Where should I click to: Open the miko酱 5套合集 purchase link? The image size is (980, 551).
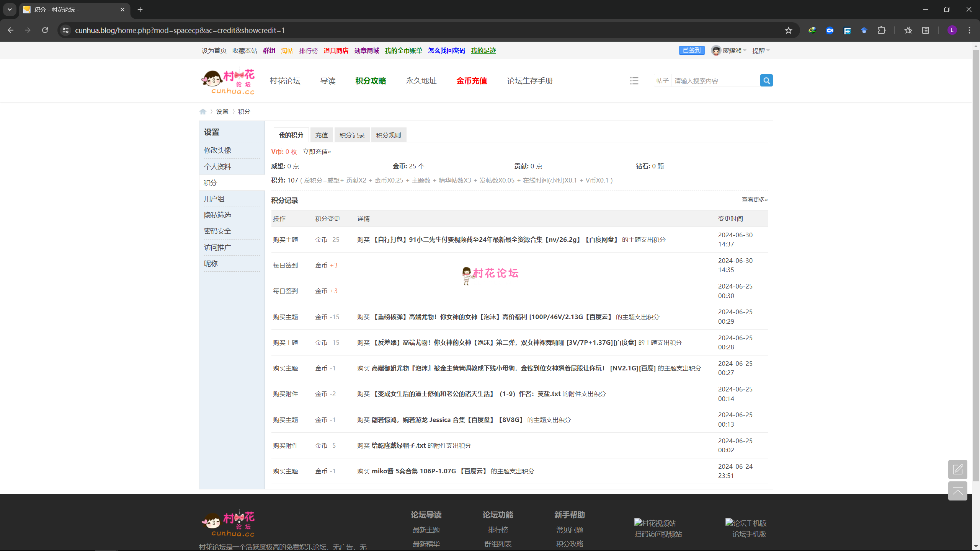pos(430,471)
